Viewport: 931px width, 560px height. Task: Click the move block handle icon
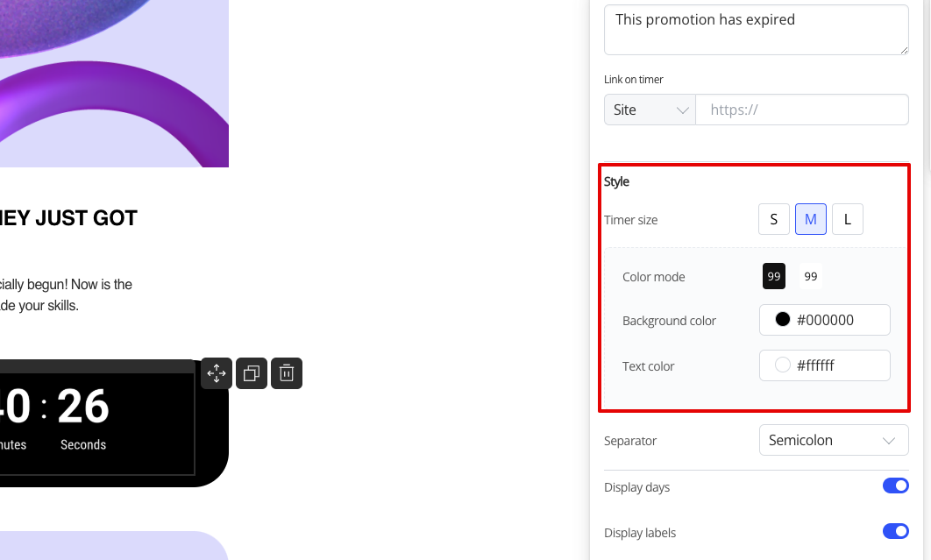217,373
